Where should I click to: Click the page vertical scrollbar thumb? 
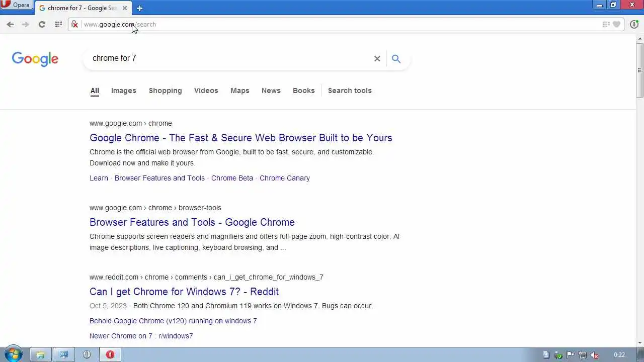(640, 70)
